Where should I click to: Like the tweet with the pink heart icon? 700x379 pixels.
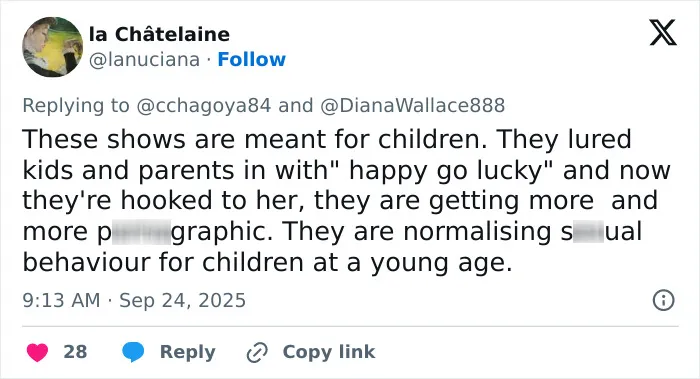point(38,352)
